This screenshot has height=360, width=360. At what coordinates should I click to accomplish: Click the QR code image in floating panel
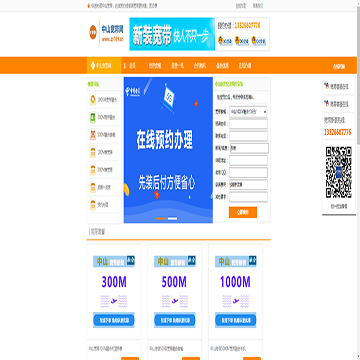coord(339,172)
